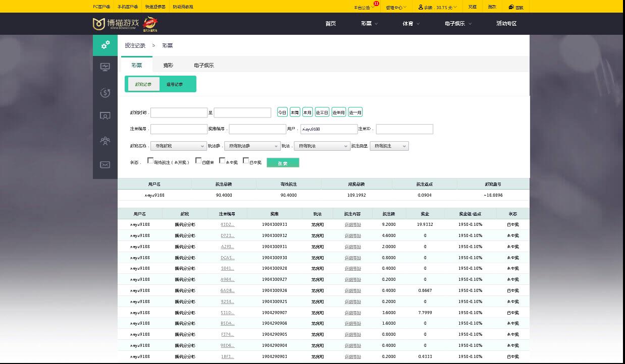Viewport: 625px width, 364px height.
Task: Click the 近一月 quick date button
Action: (355, 112)
